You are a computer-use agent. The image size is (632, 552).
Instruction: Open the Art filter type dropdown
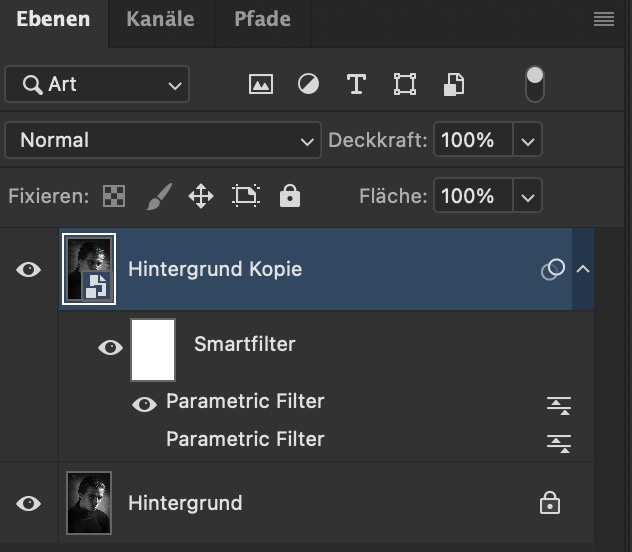tap(97, 85)
